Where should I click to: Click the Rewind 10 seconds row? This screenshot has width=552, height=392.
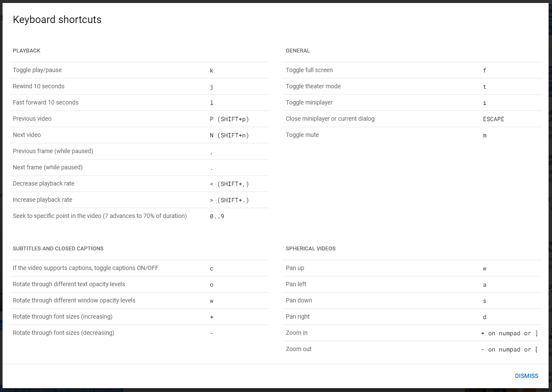click(139, 87)
